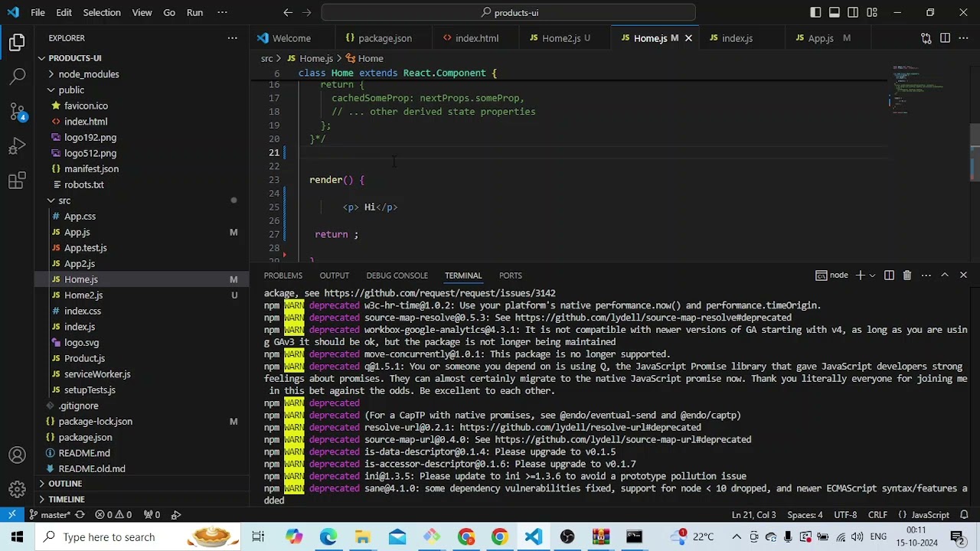Click the JavaScript language mode button
The width and height of the screenshot is (980, 551).
pos(924,515)
